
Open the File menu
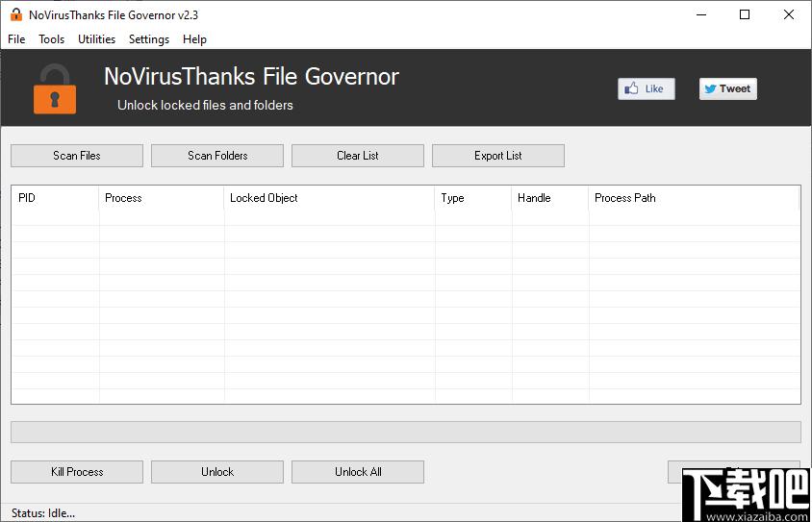pos(16,39)
